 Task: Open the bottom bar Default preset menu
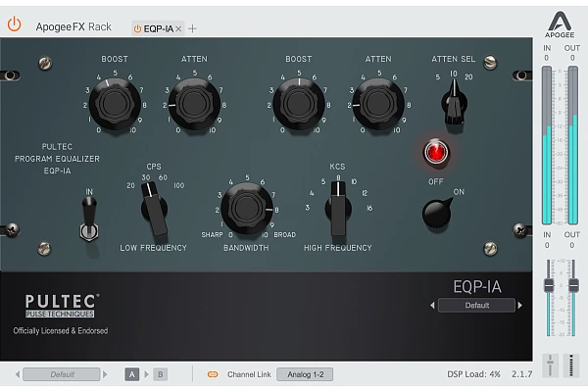click(62, 374)
